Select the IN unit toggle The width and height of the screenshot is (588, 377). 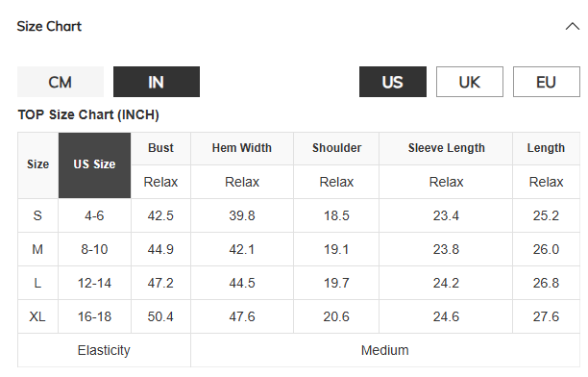(x=157, y=82)
